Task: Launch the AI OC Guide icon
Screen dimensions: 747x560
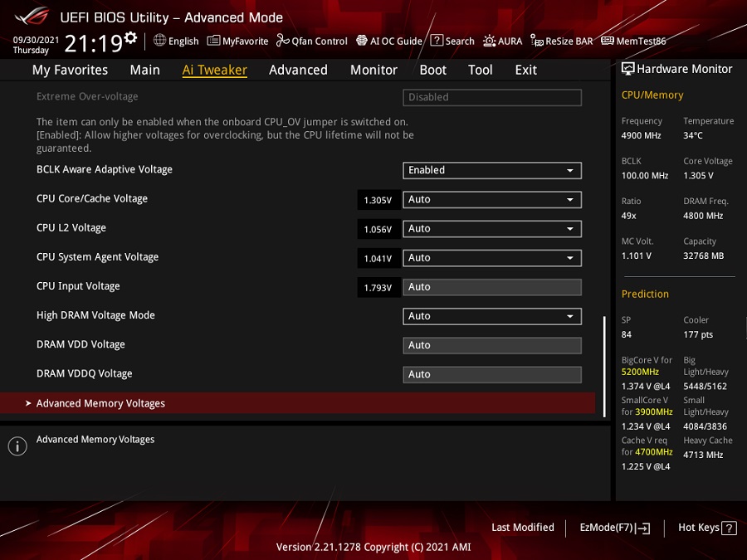Action: (x=362, y=41)
